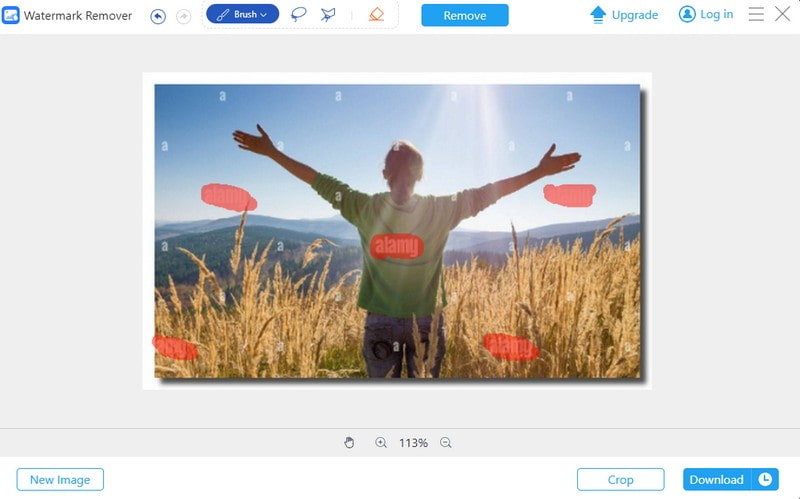Zoom out of the image

click(x=445, y=442)
